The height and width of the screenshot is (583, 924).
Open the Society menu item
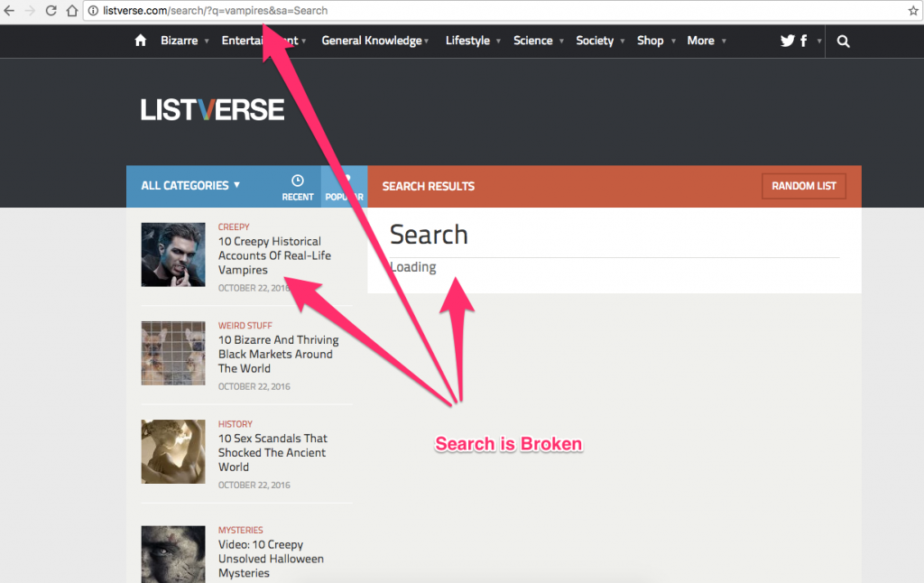coord(595,41)
